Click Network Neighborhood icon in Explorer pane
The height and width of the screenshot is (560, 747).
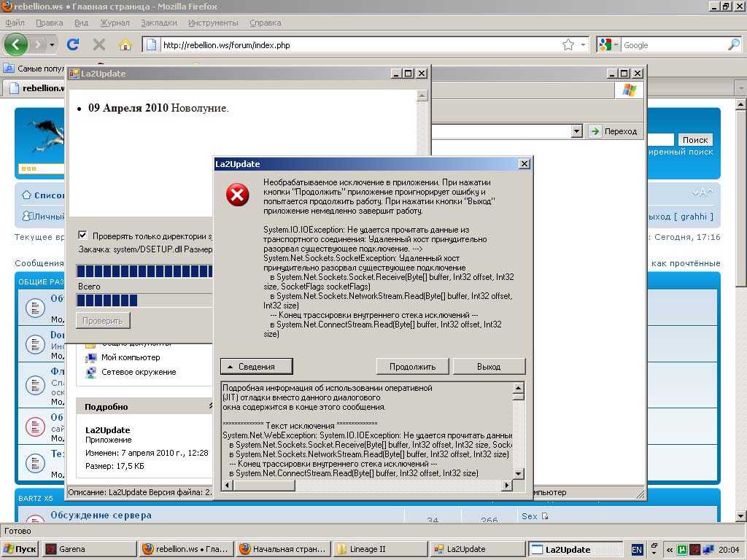pos(90,373)
